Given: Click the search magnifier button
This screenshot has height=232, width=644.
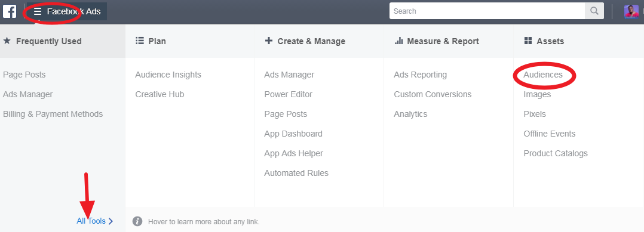Looking at the screenshot, I should coord(594,11).
